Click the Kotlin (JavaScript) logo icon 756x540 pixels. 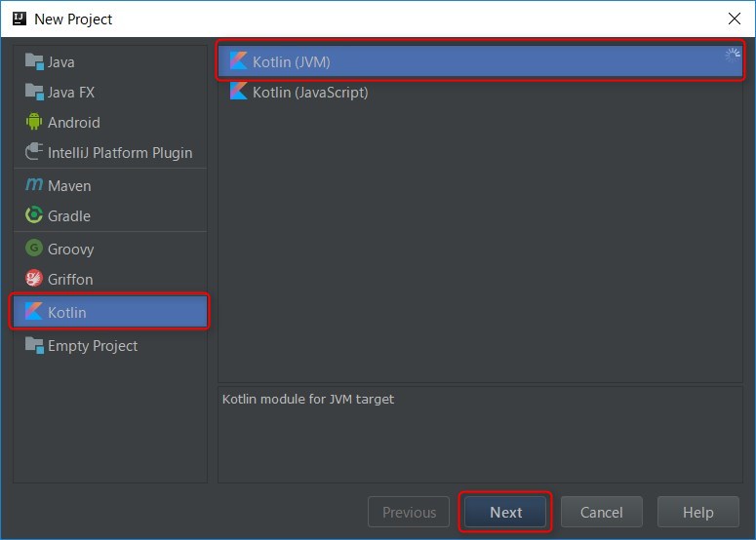239,92
